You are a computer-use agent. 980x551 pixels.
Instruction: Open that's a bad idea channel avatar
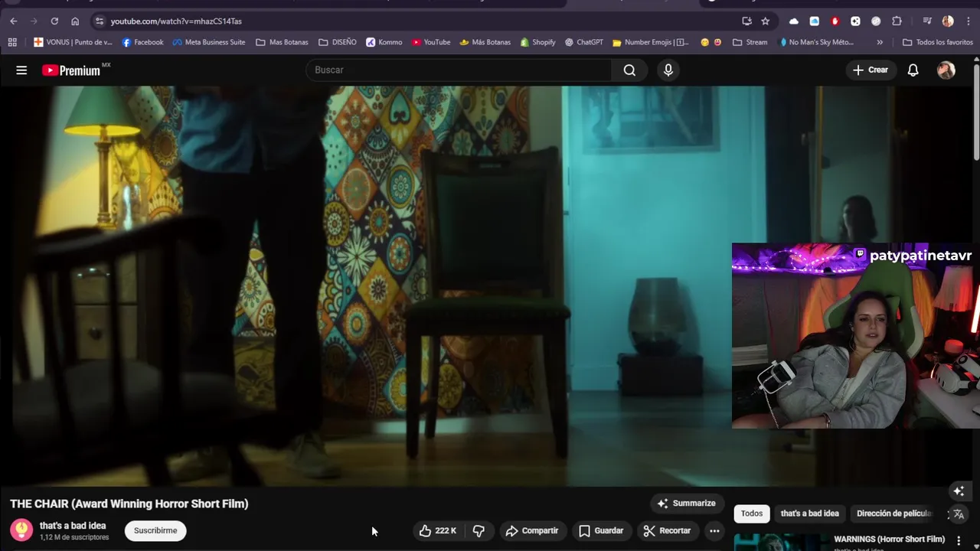[x=21, y=530]
